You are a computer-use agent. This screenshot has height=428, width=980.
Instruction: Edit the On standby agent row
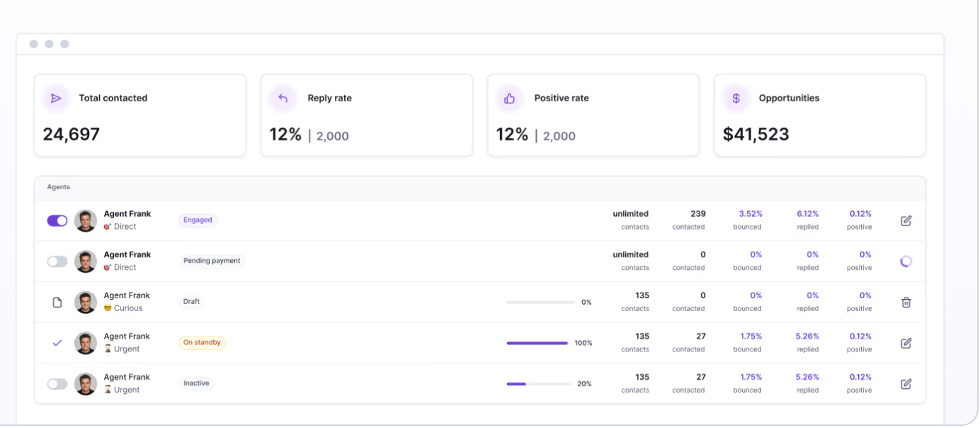click(906, 343)
